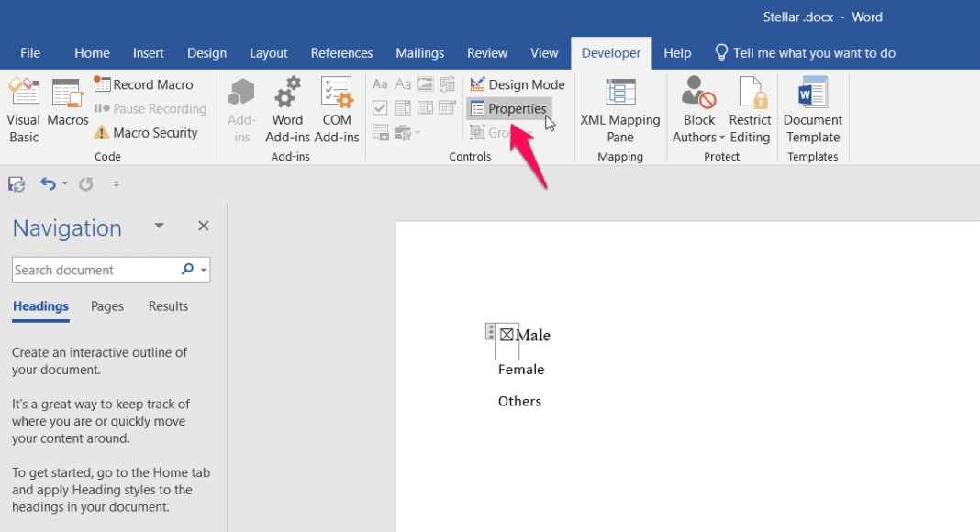980x532 pixels.
Task: Select the Rich Text Content Control
Action: pyautogui.click(x=380, y=83)
